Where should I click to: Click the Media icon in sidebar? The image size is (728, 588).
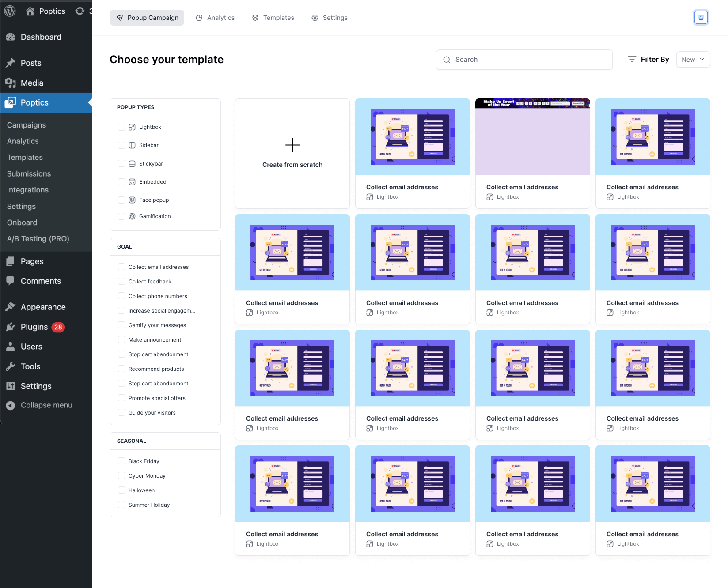[11, 83]
